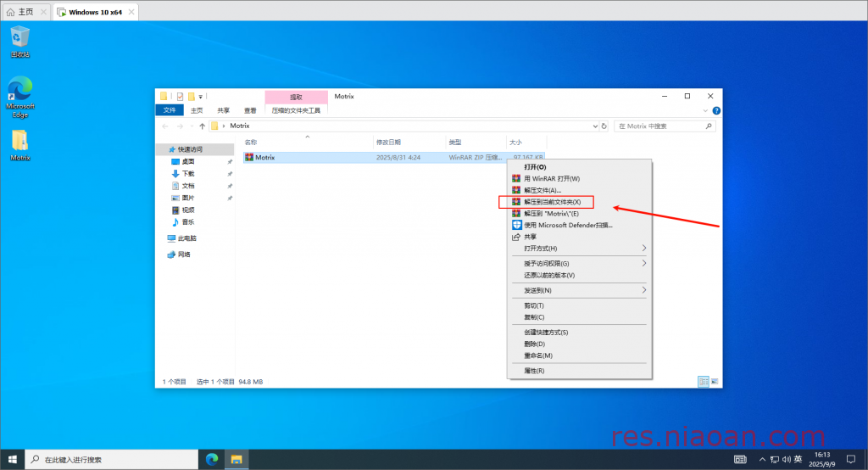Image resolution: width=868 pixels, height=470 pixels.
Task: Click the search magnifier in Explorer search box
Action: tap(709, 126)
